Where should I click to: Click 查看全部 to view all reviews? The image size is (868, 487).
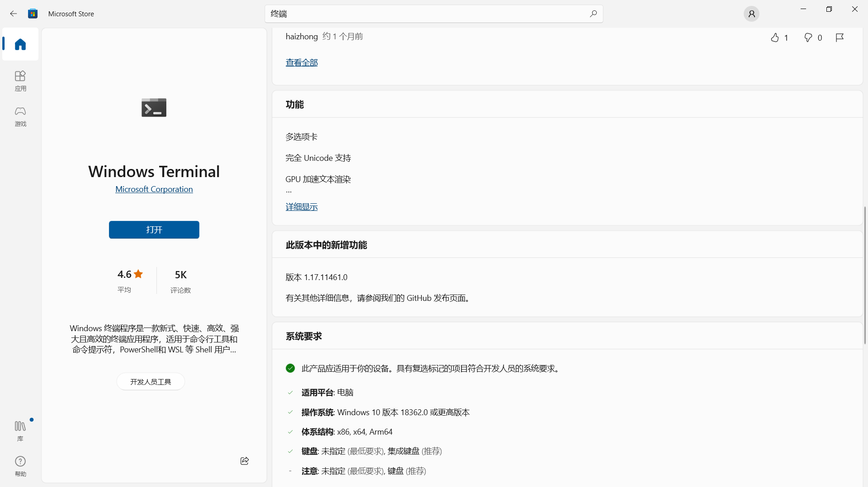point(302,62)
